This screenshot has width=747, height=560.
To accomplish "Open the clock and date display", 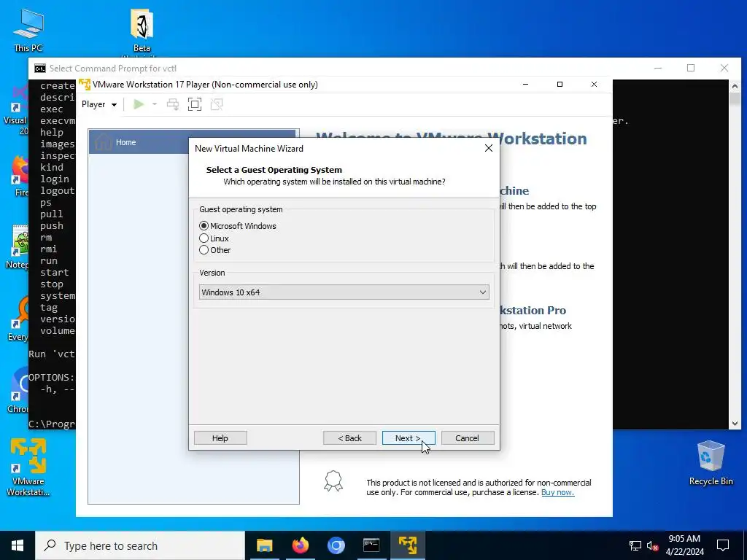I will [684, 545].
